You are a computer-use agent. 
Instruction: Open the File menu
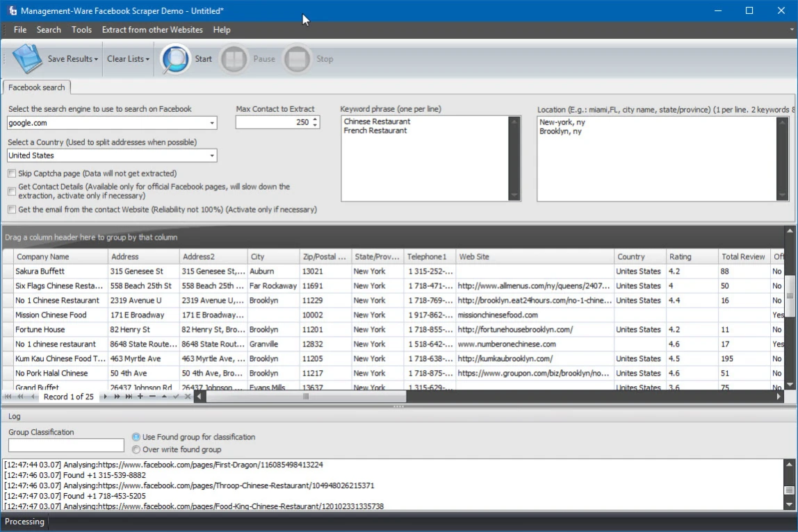[x=20, y=30]
